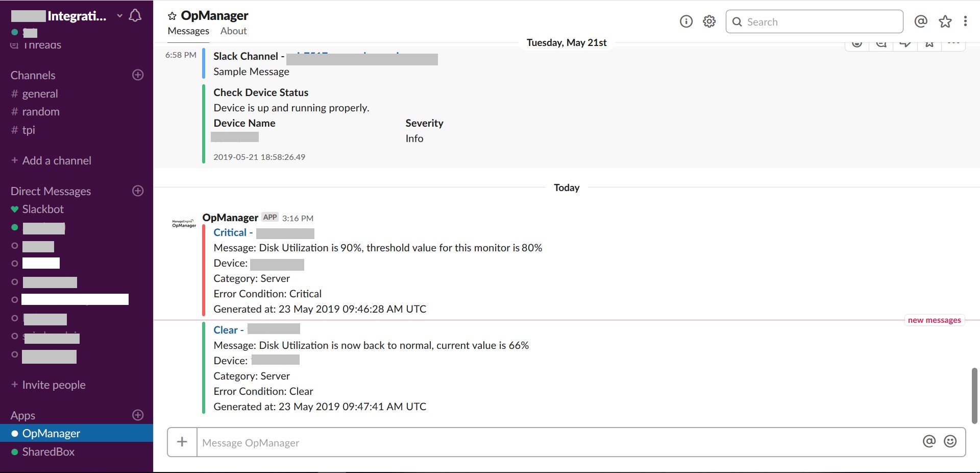Browse apps using the plus icon

[138, 415]
